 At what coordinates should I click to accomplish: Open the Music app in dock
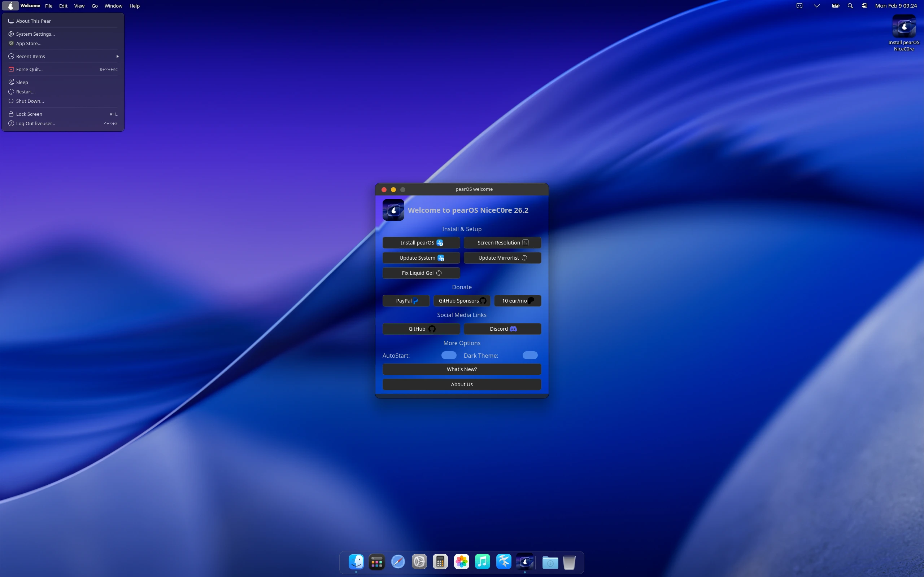tap(482, 562)
